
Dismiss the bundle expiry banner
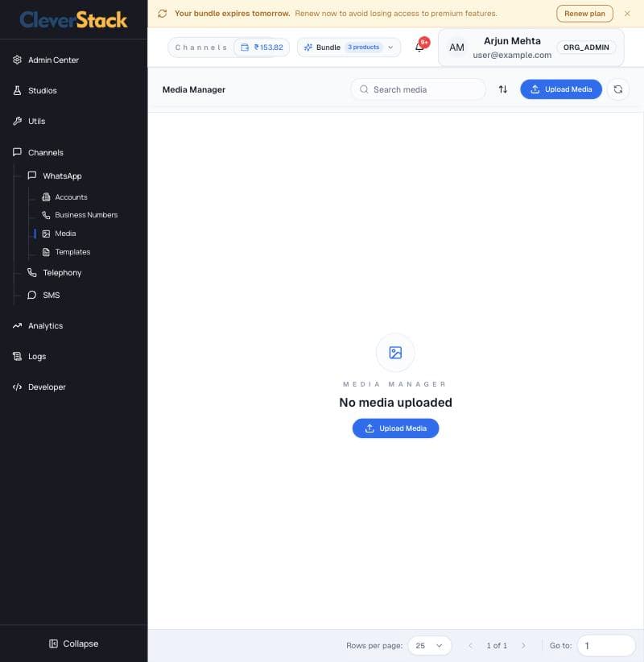point(627,14)
